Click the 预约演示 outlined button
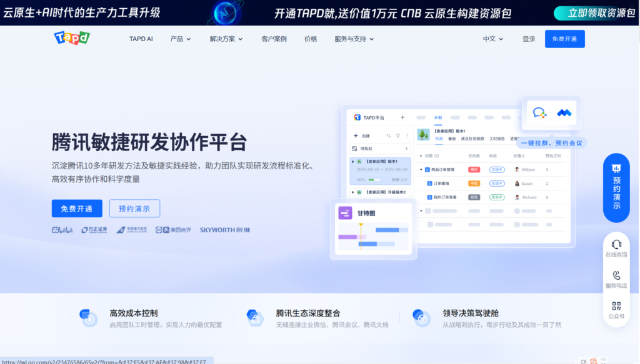 tap(134, 209)
